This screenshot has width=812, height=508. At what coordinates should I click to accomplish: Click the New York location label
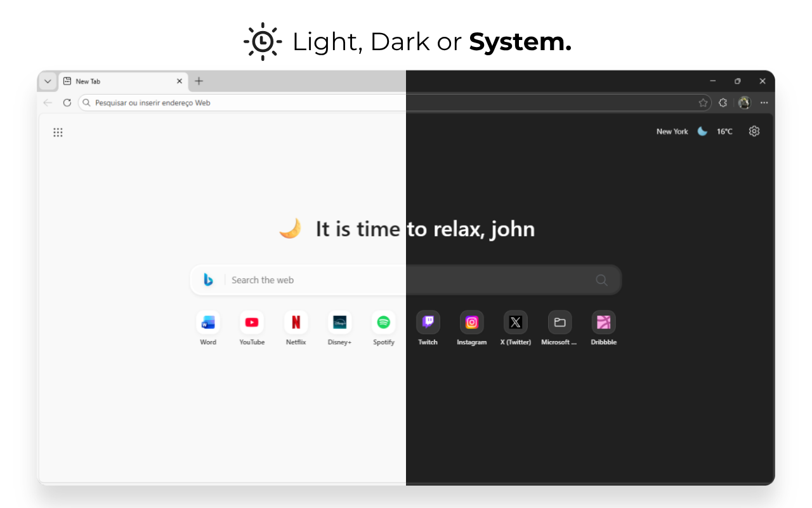(x=672, y=131)
